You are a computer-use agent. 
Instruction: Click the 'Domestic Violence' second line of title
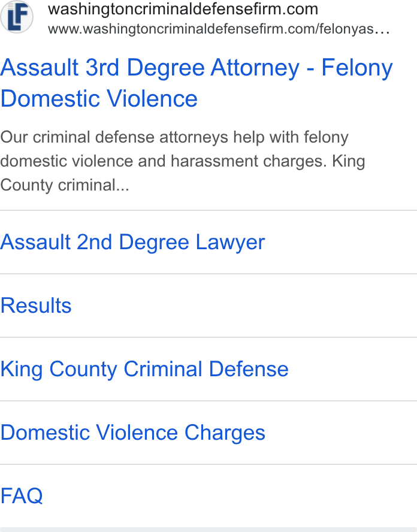click(x=99, y=99)
